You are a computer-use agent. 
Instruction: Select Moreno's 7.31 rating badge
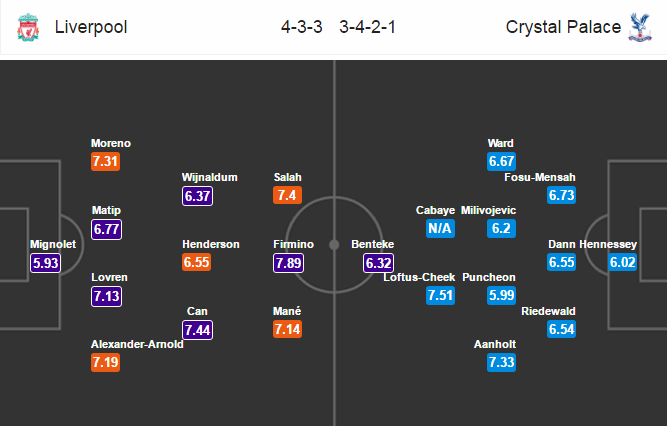(105, 162)
